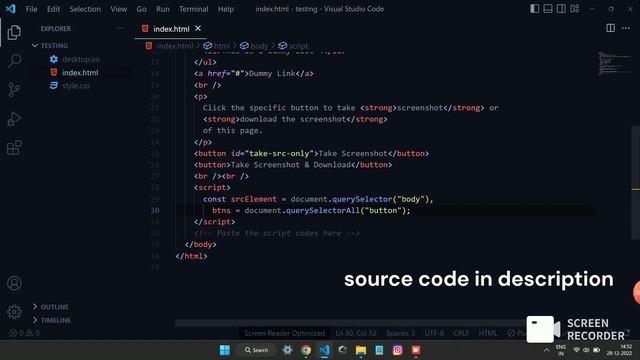Screen dimensions: 640x360
Task: Change Spaces: 2 indentation setting
Action: pos(400,333)
